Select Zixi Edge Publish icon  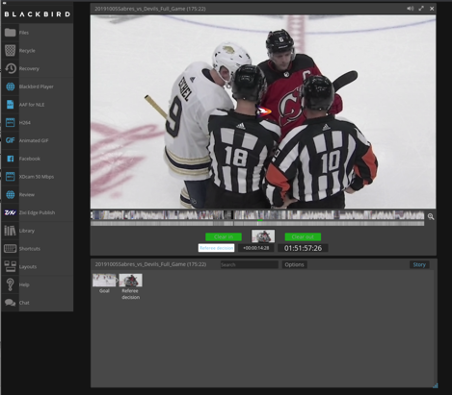(x=10, y=212)
